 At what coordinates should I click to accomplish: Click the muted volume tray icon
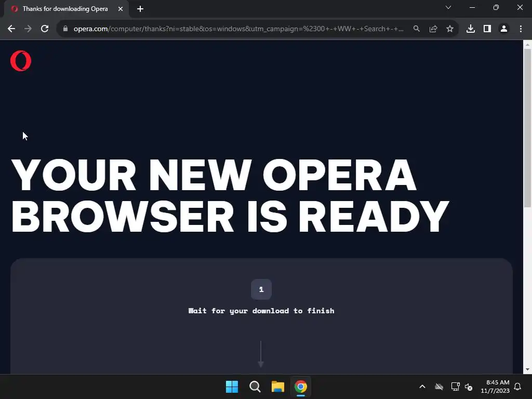(469, 387)
